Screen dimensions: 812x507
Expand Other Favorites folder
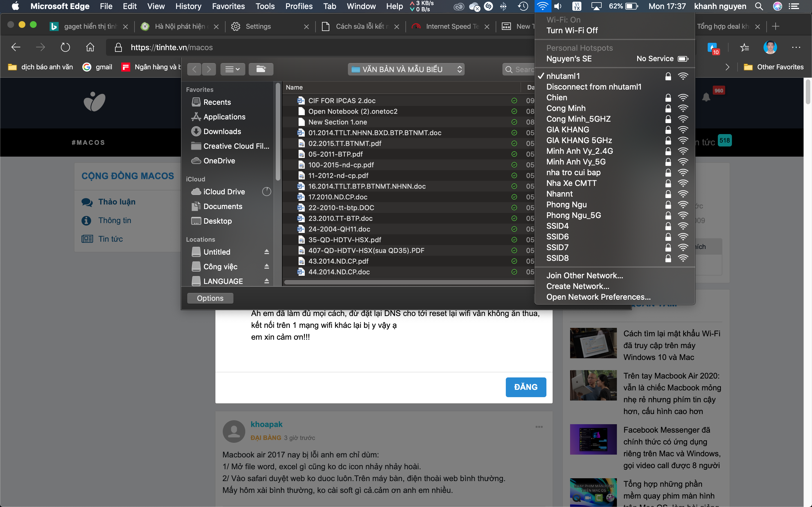click(x=773, y=67)
